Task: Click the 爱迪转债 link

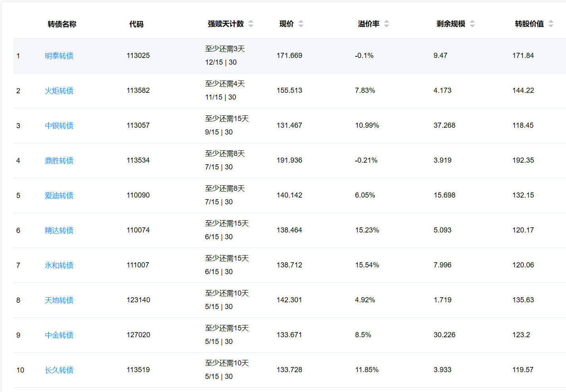Action: pyautogui.click(x=59, y=196)
